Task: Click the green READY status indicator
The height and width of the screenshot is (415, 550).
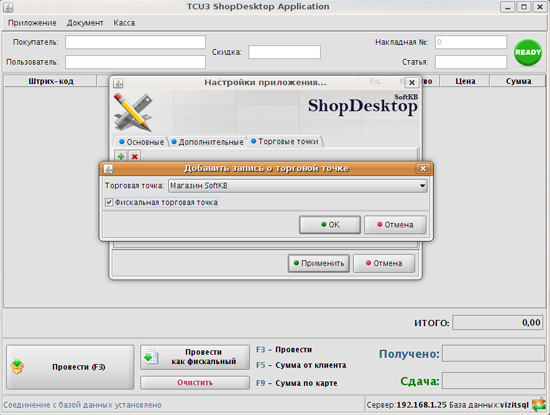Action: 528,53
